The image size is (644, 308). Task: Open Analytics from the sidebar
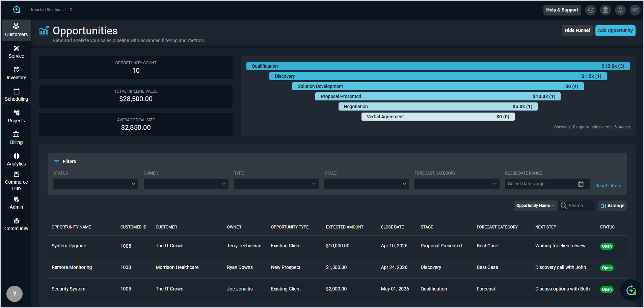[x=16, y=159]
